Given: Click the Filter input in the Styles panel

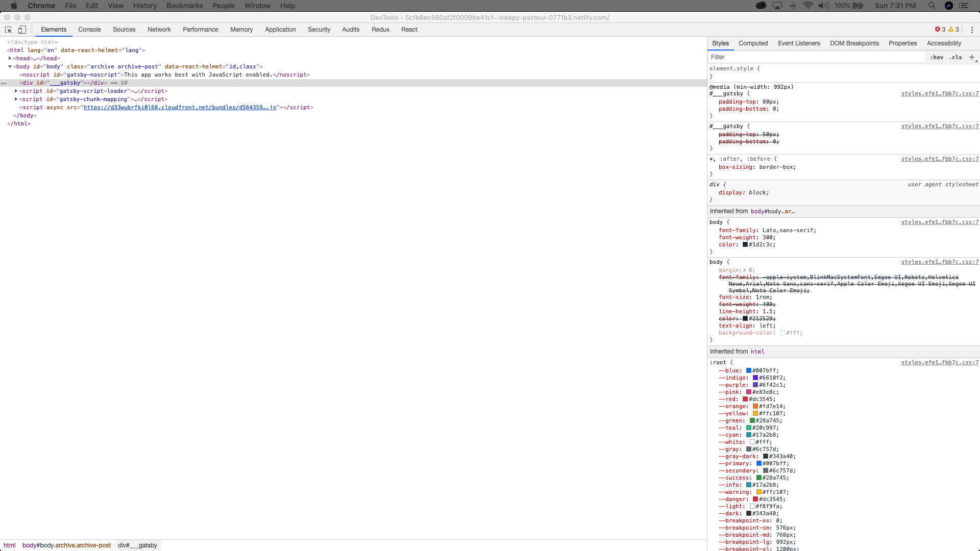Looking at the screenshot, I should (791, 57).
